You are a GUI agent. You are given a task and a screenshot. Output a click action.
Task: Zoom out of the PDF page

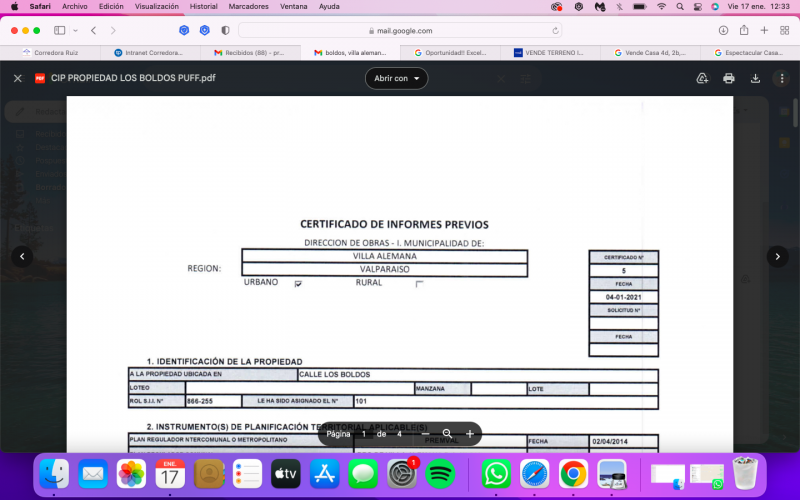(x=426, y=434)
